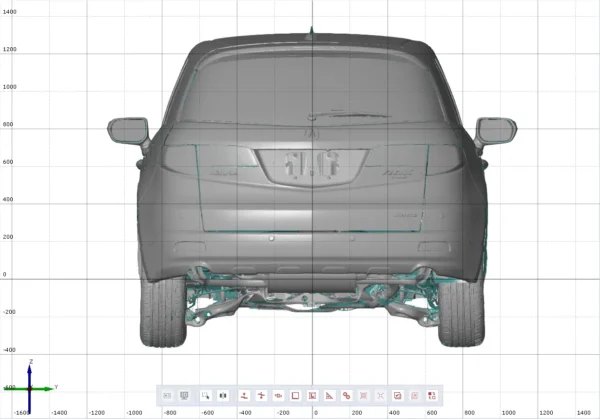The image size is (600, 419).
Task: Choose the red slot-shaped feature tool
Action: [278, 395]
